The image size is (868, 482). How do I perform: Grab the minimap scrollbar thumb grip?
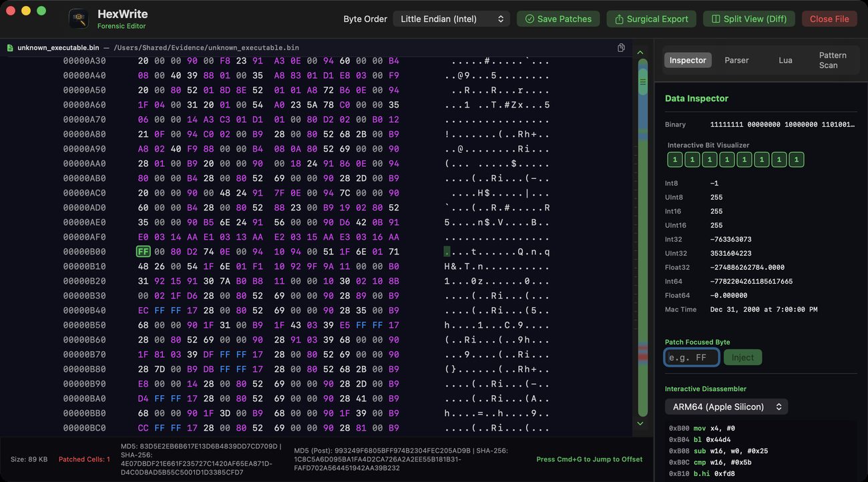point(643,82)
